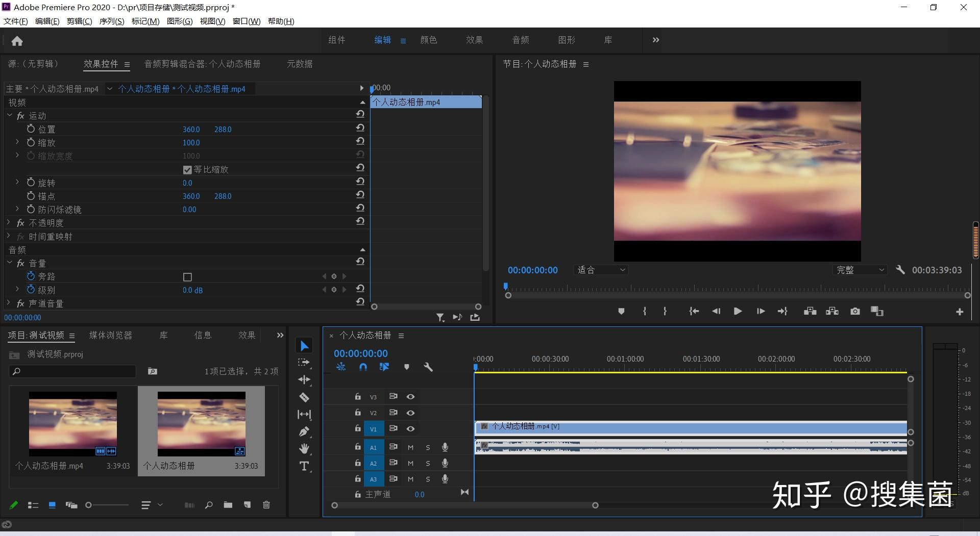
Task: Select the Selection arrow tool
Action: [304, 346]
